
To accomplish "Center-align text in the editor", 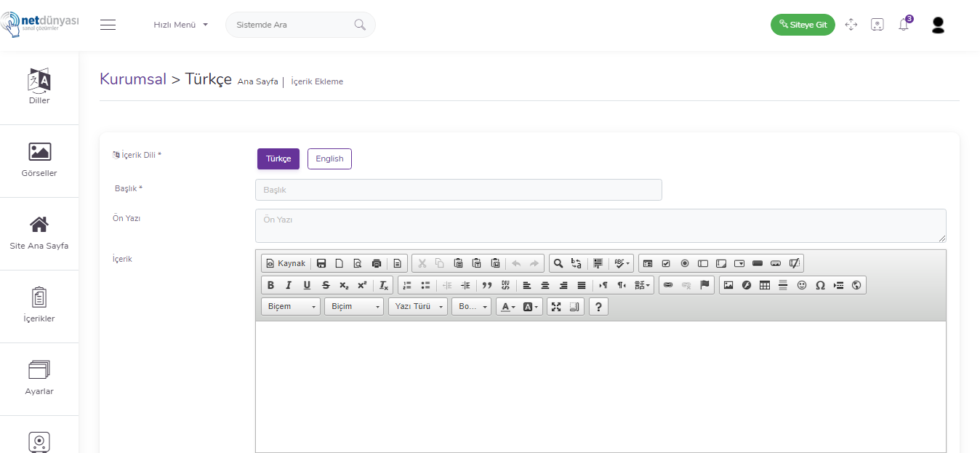I will [x=545, y=285].
